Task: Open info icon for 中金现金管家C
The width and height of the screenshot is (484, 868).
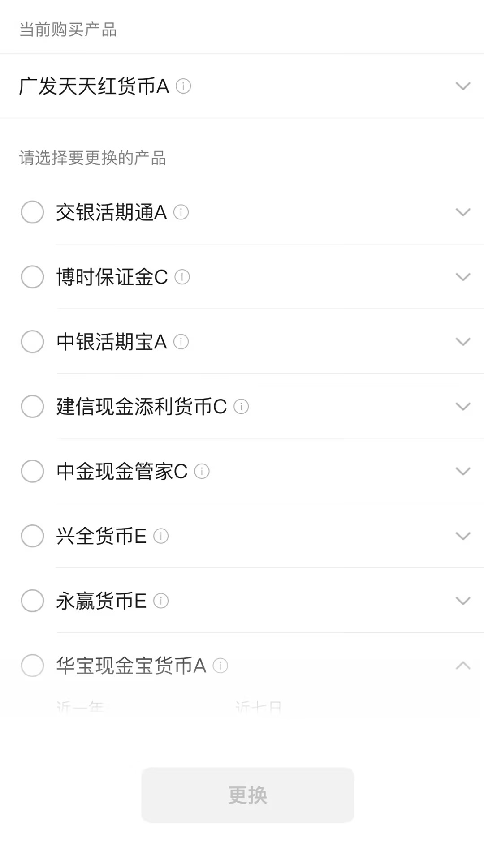Action: [202, 471]
